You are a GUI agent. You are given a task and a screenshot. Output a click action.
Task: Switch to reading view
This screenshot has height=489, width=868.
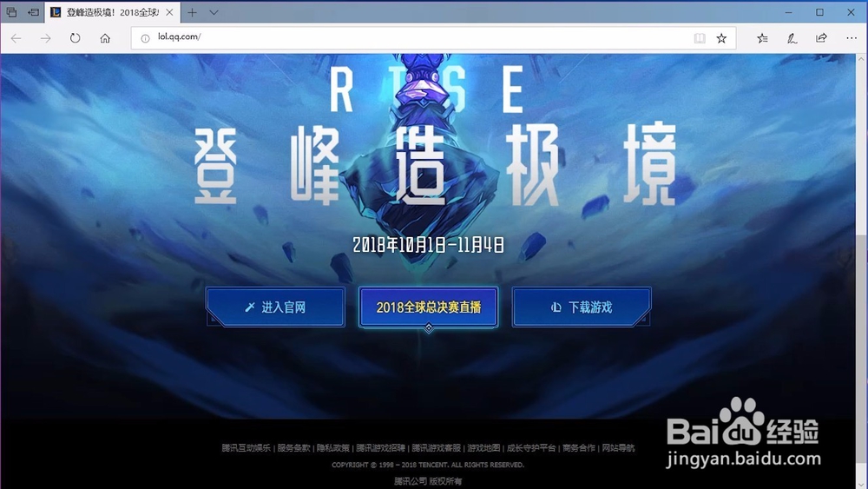pyautogui.click(x=700, y=38)
